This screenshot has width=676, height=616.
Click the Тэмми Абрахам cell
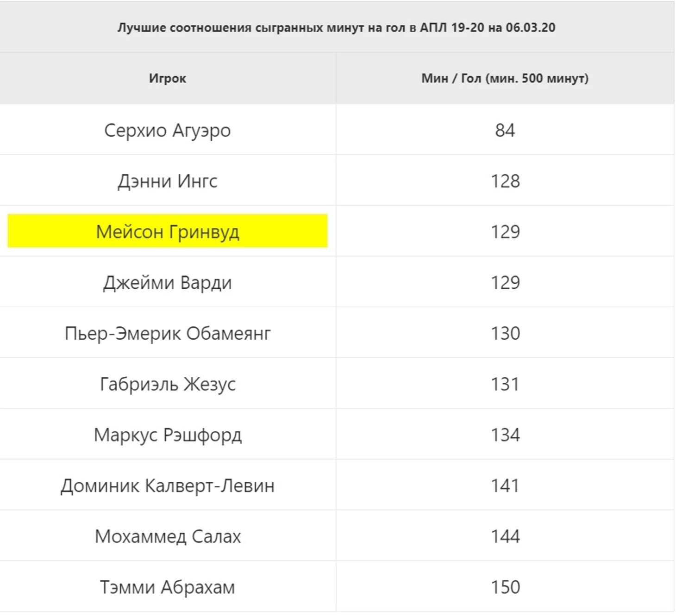[x=168, y=587]
